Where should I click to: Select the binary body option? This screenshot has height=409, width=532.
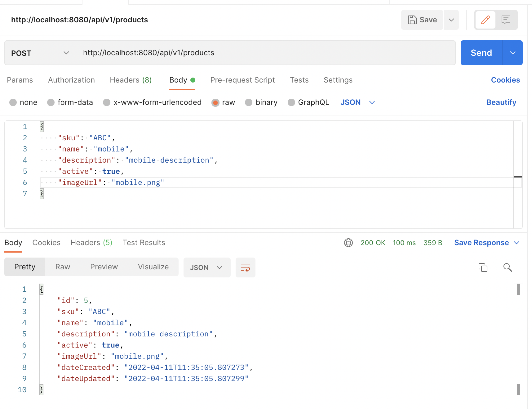tap(249, 102)
